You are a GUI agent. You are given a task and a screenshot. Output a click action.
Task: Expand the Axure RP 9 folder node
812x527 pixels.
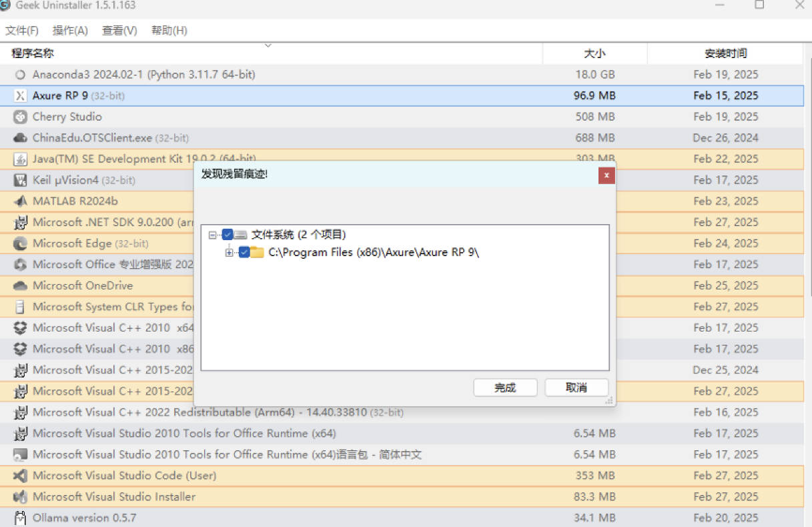[x=229, y=253]
